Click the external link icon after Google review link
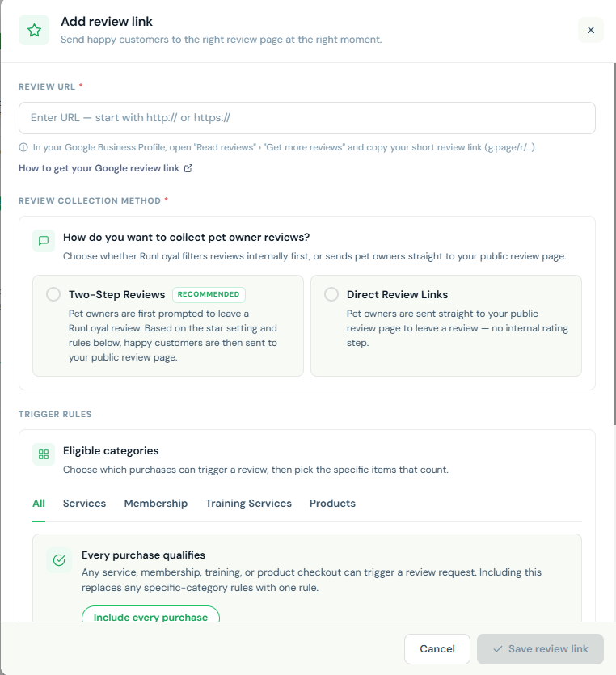The height and width of the screenshot is (675, 616). [188, 168]
